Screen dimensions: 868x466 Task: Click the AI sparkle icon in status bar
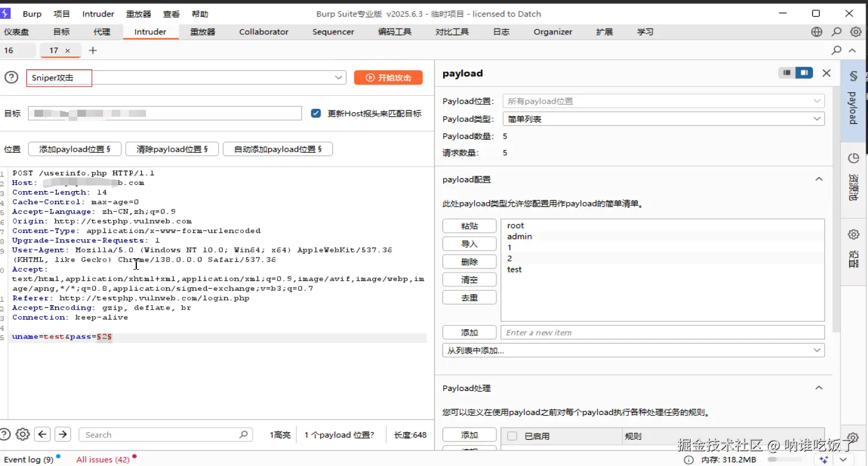(x=824, y=460)
